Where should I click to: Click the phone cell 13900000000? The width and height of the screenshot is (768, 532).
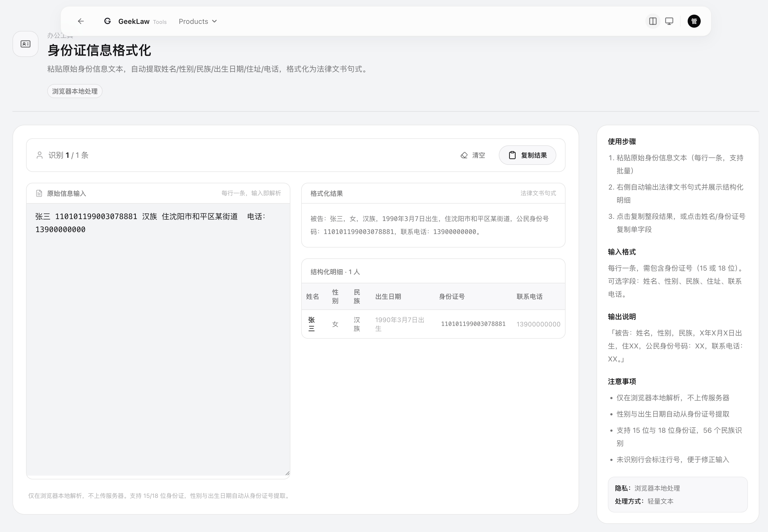coord(538,324)
